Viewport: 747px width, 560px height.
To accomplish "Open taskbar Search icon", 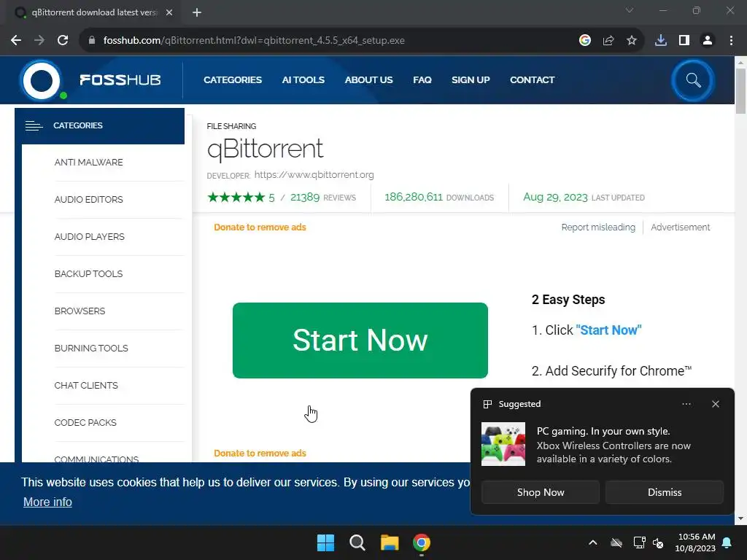I will (357, 542).
